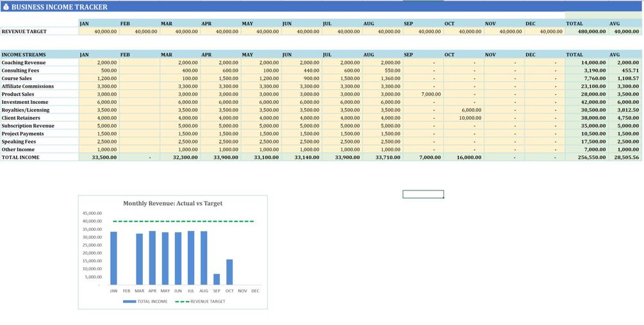Select the Client Retainers row label
This screenshot has height=325, width=644.
pos(21,117)
